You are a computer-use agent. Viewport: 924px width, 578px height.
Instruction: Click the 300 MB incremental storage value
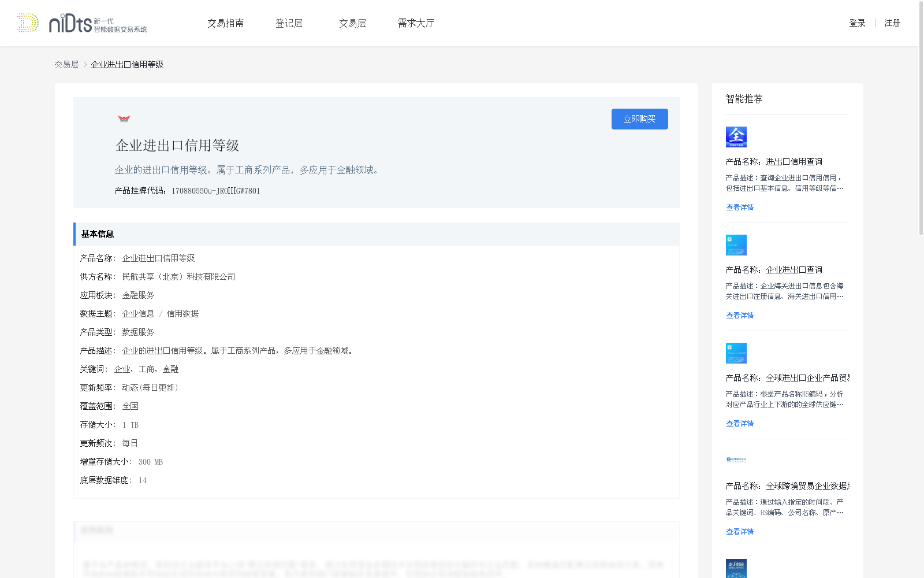pos(151,462)
